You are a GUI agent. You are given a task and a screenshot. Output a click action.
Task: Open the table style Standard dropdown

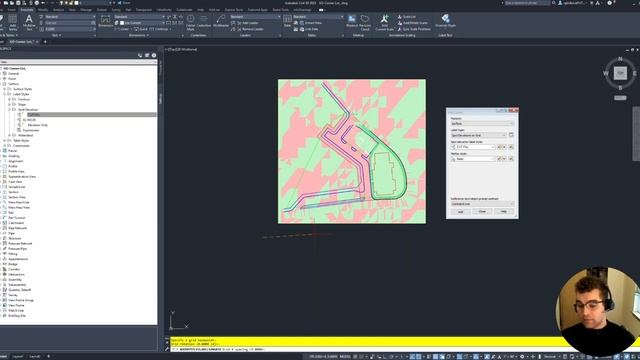pyautogui.click(x=318, y=17)
